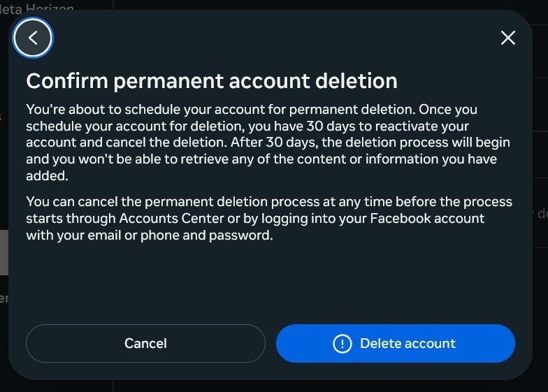Click the cut-off text at the dialog's right edge
The height and width of the screenshot is (392, 548).
[x=541, y=214]
